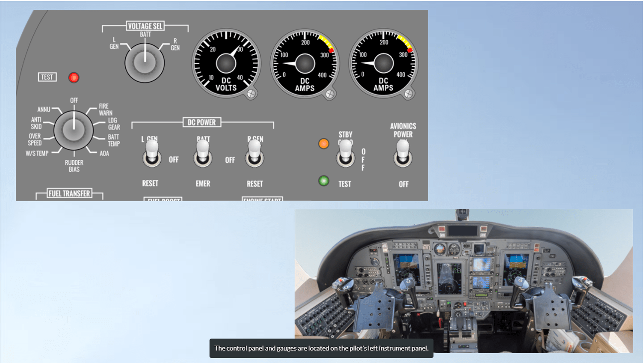
Task: Click the screw on the DC VOLTS gauge
Action: [252, 93]
